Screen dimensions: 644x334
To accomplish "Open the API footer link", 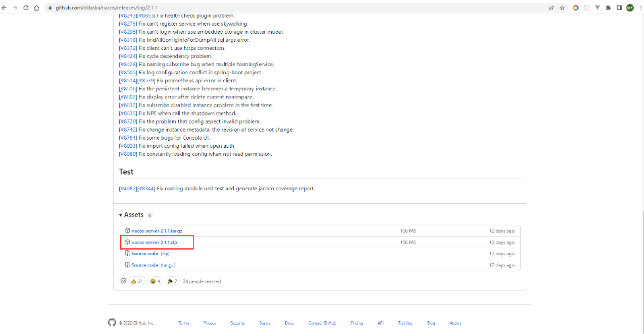I will 380,323.
